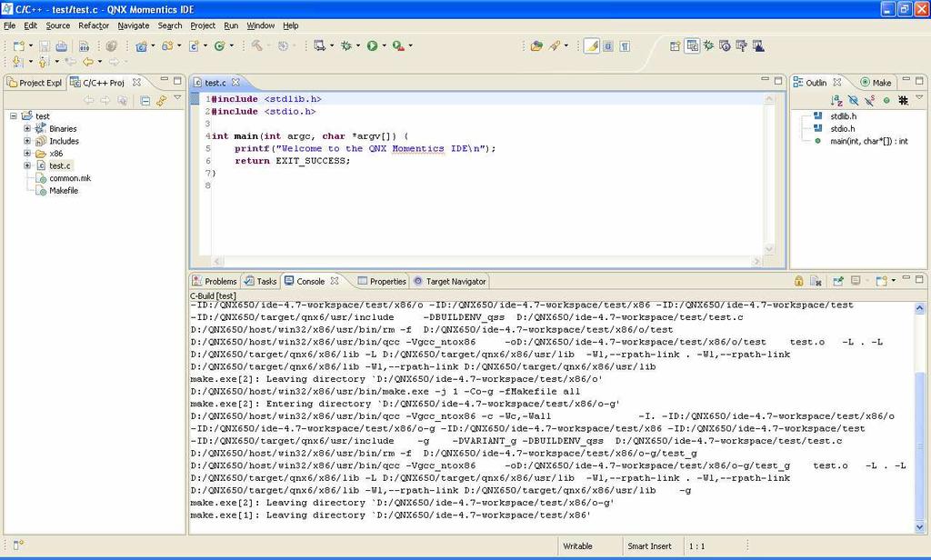Click the Next Annotation arrow icon
Image resolution: width=931 pixels, height=560 pixels.
(17, 61)
